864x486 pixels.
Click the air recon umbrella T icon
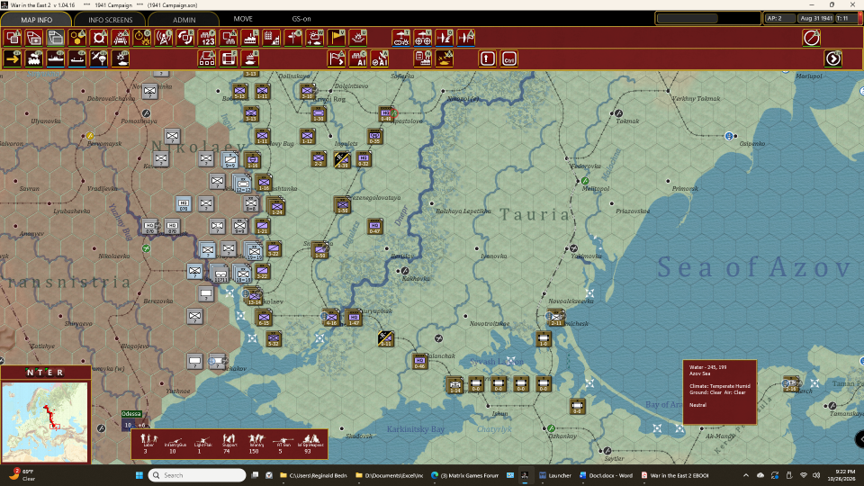(401, 38)
